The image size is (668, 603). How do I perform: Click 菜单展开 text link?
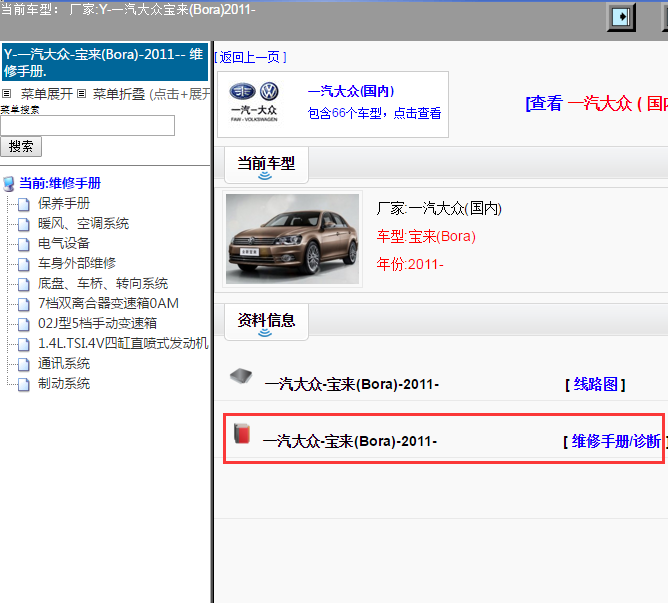click(47, 94)
